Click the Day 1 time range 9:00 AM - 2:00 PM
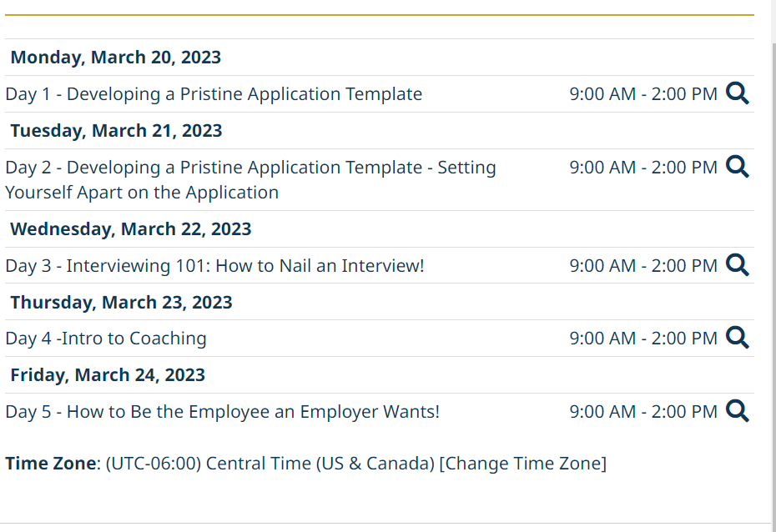The height and width of the screenshot is (532, 776). tap(643, 94)
